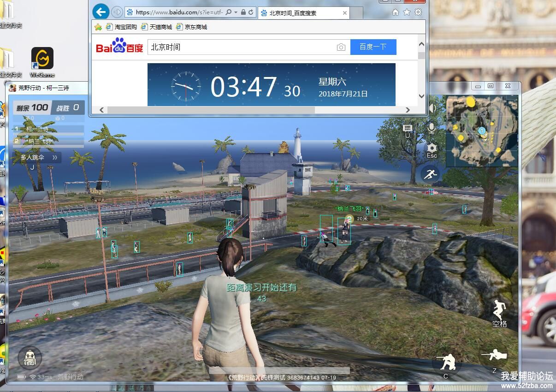Open the address bar search dropdown arrow
556x392 pixels.
coord(236,12)
